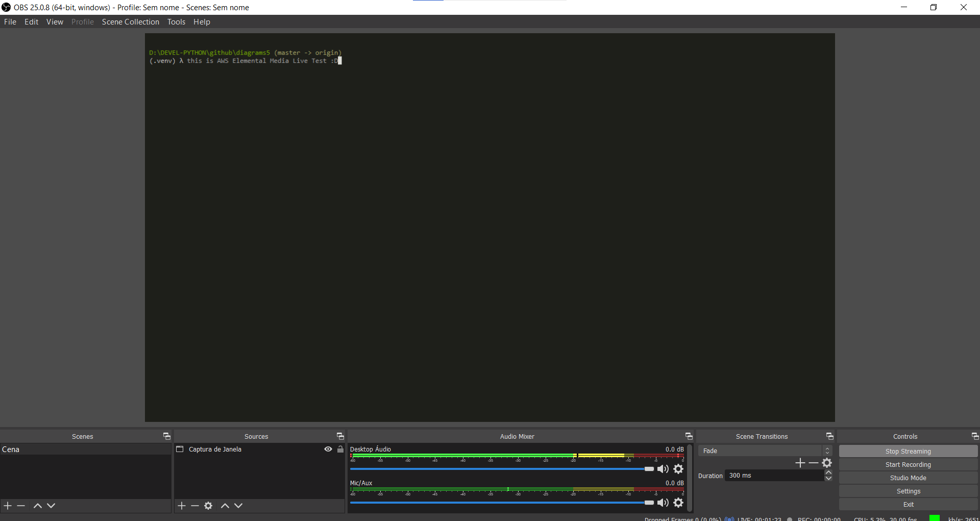Open transition properties gear icon

click(827, 463)
